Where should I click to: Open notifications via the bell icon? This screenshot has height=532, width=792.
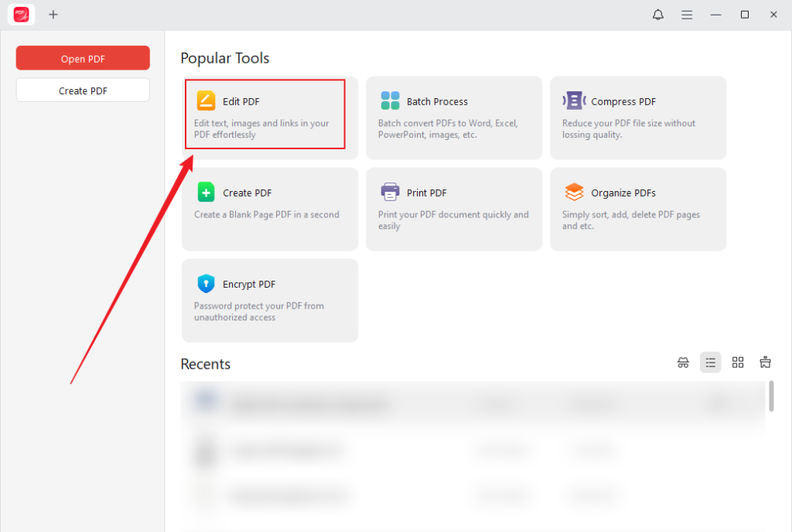coord(657,14)
